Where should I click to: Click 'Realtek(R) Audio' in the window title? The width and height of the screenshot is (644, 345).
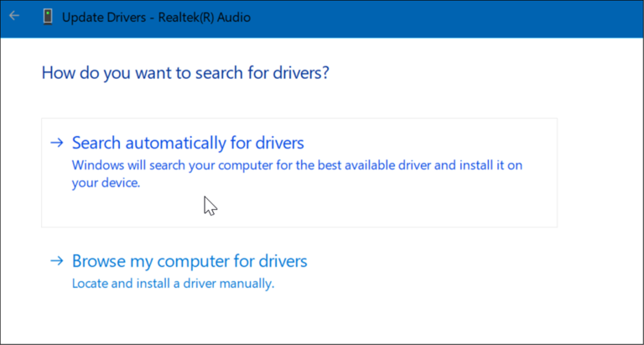205,18
